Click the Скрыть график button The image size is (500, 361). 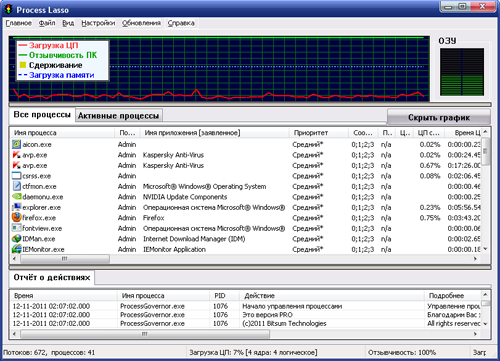point(439,117)
